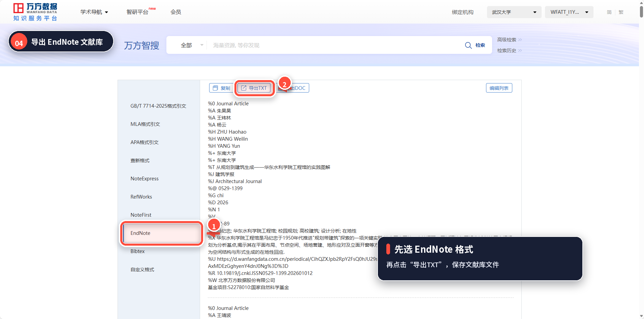
Task: Select the Bibtex format tab
Action: click(x=137, y=251)
